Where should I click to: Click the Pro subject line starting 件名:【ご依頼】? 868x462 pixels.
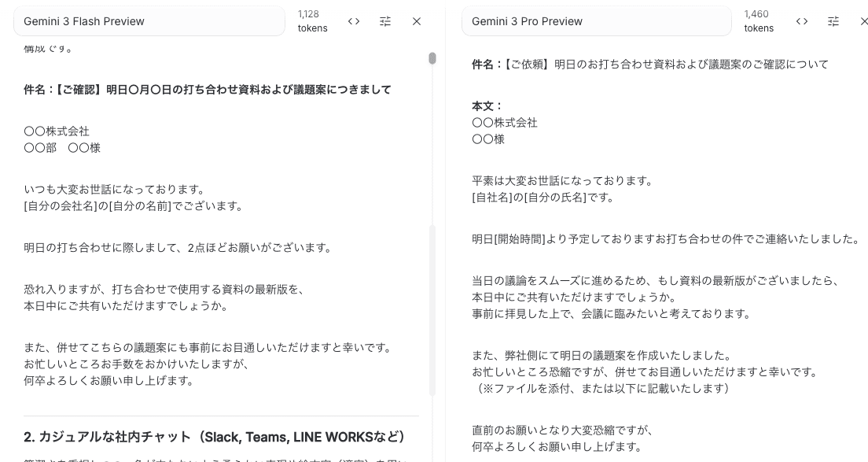click(650, 65)
